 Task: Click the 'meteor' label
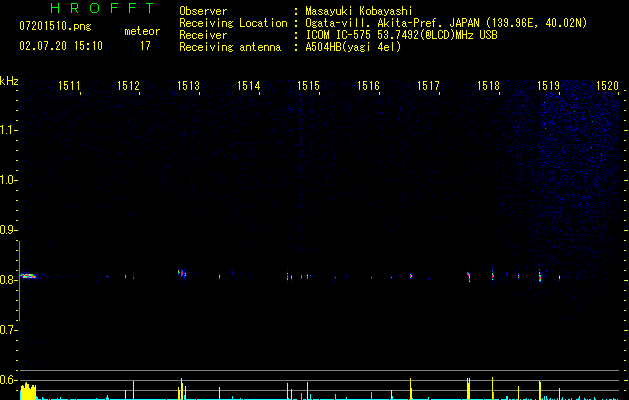point(142,31)
